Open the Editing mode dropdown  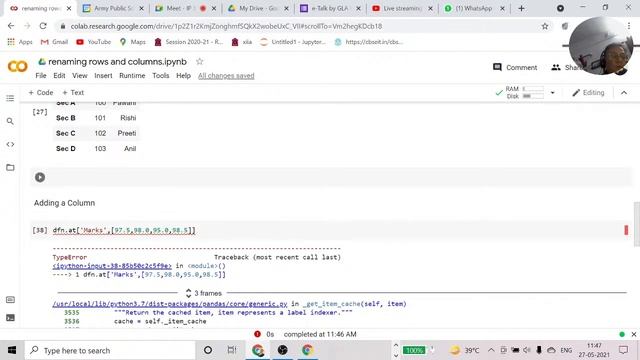coord(588,93)
